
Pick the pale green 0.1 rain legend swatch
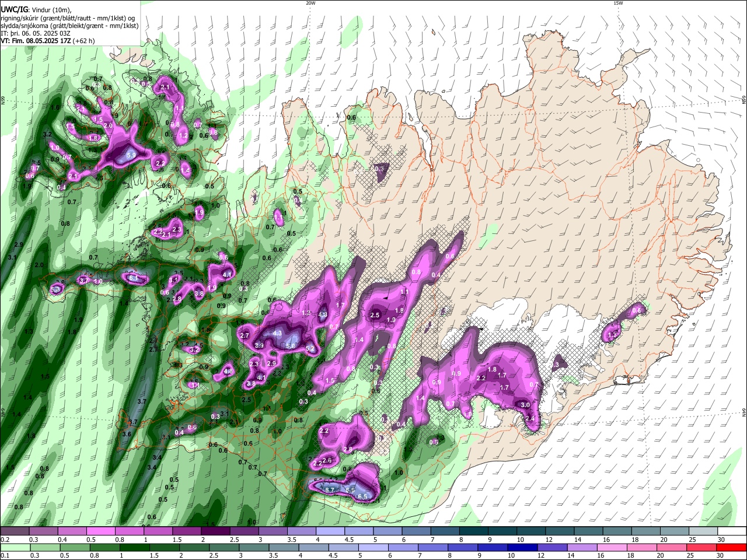(x=15, y=547)
